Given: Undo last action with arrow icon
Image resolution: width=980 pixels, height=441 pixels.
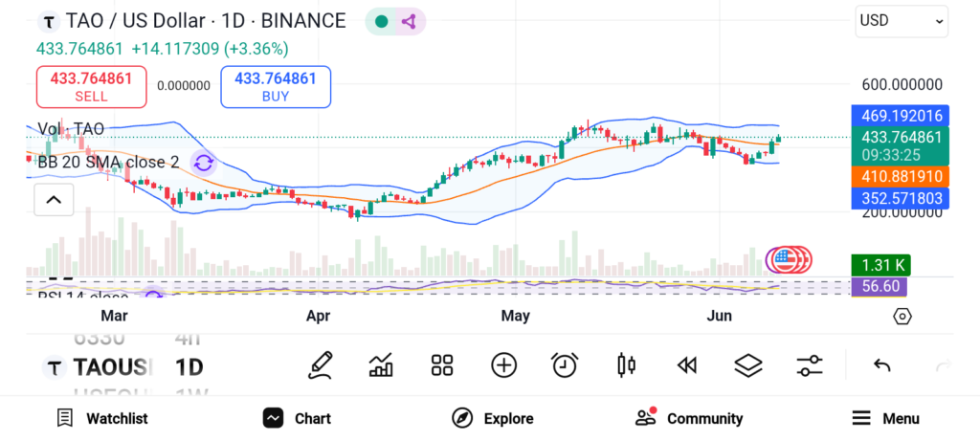Looking at the screenshot, I should [882, 364].
